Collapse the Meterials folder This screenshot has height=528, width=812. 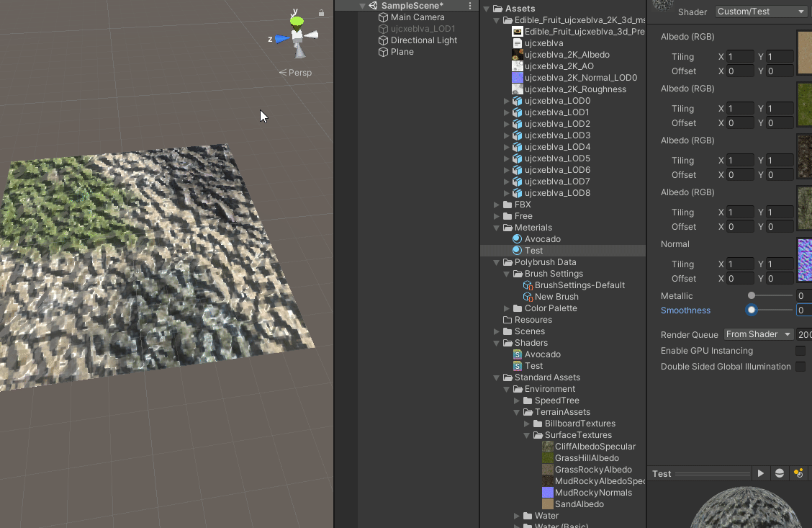coord(497,228)
